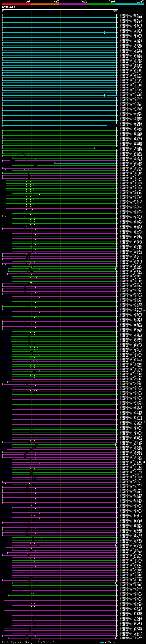Click the cyan alignment bar for UniRef100_A5ADQ0

(60, 32)
